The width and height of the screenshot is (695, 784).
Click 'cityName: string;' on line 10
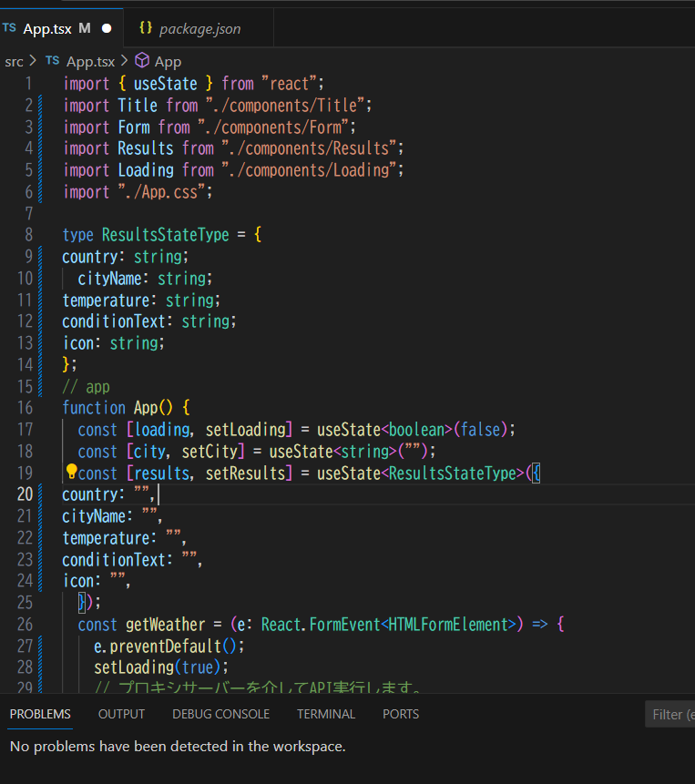(x=145, y=279)
